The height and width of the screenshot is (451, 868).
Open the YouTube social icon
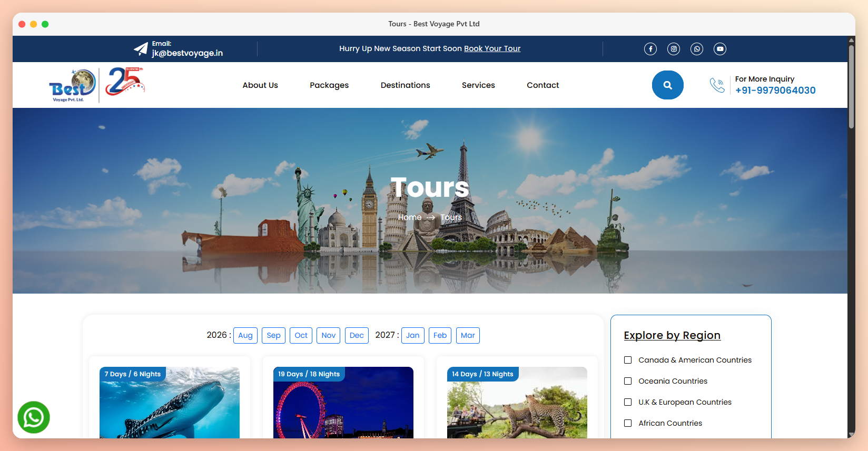point(720,49)
